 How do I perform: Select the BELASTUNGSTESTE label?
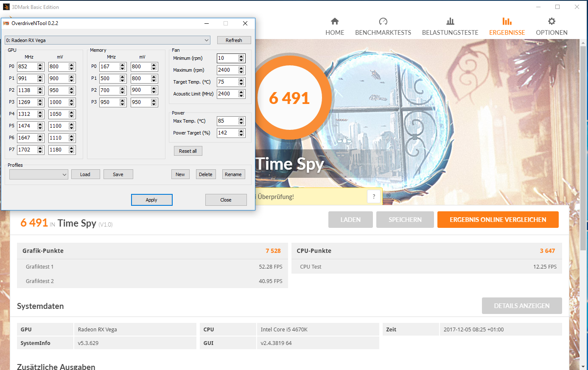point(450,33)
